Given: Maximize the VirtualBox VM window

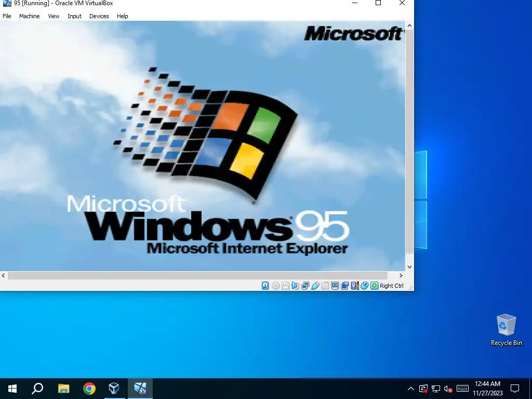Looking at the screenshot, I should pyautogui.click(x=378, y=3).
